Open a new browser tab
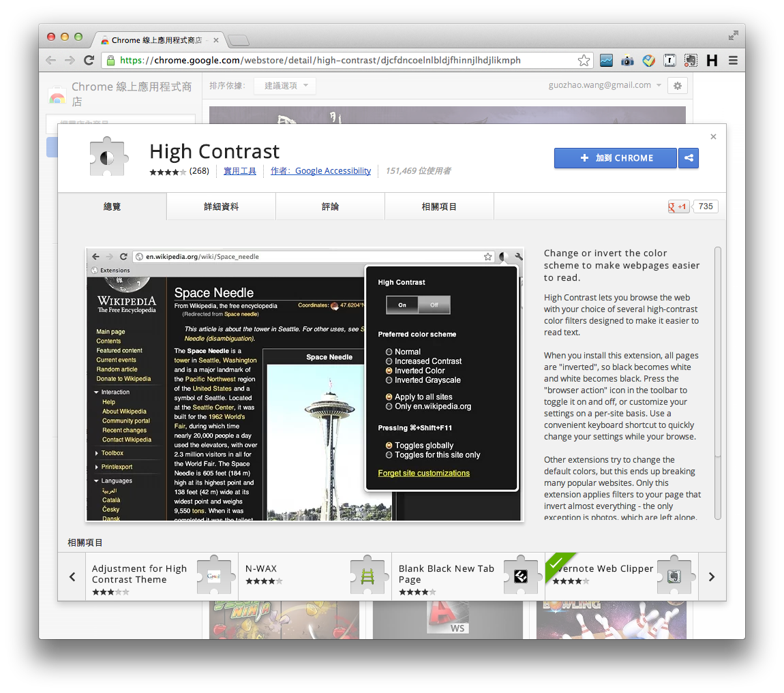 (x=239, y=40)
